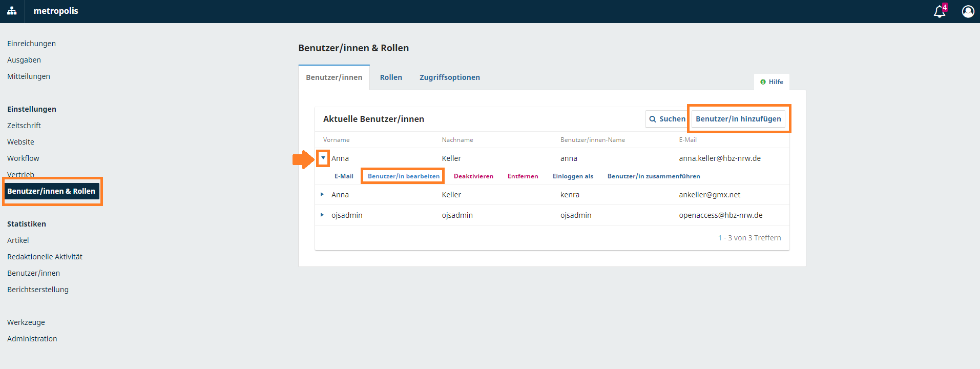This screenshot has height=369, width=980.
Task: Click Entfernen for user anna
Action: 523,176
